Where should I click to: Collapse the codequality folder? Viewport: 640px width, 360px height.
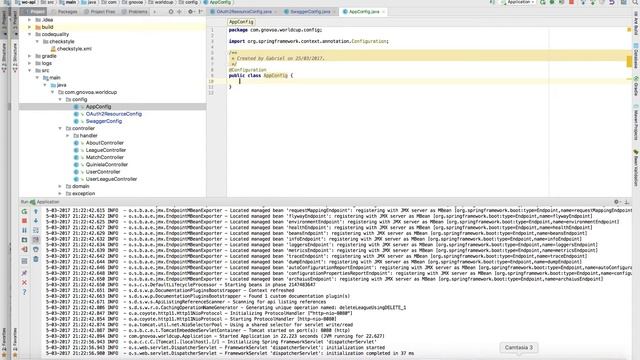tap(29, 34)
